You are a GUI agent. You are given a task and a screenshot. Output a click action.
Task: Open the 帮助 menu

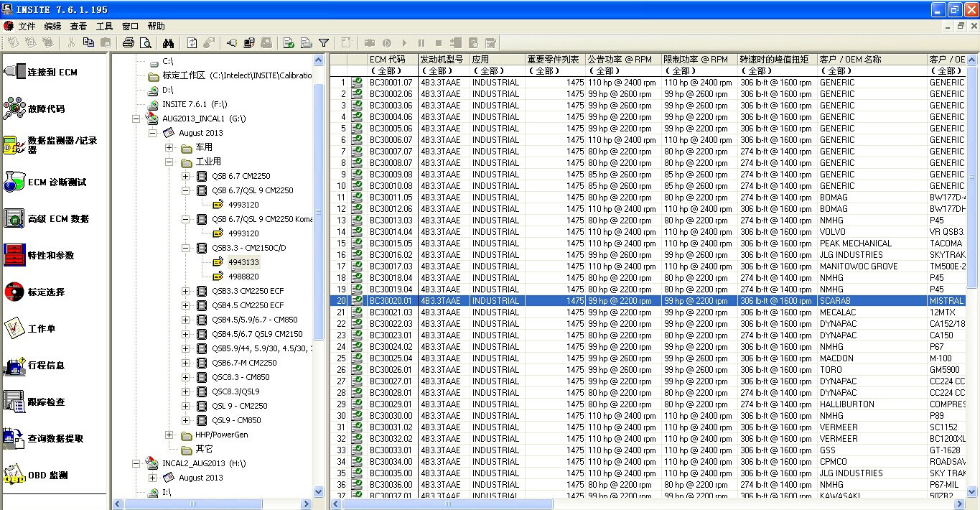[156, 26]
